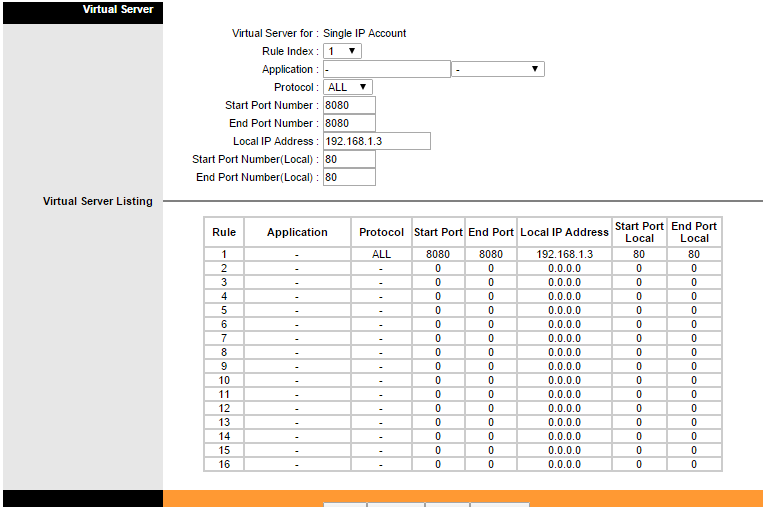Click the End Port Number field
The height and width of the screenshot is (507, 766).
pos(349,123)
